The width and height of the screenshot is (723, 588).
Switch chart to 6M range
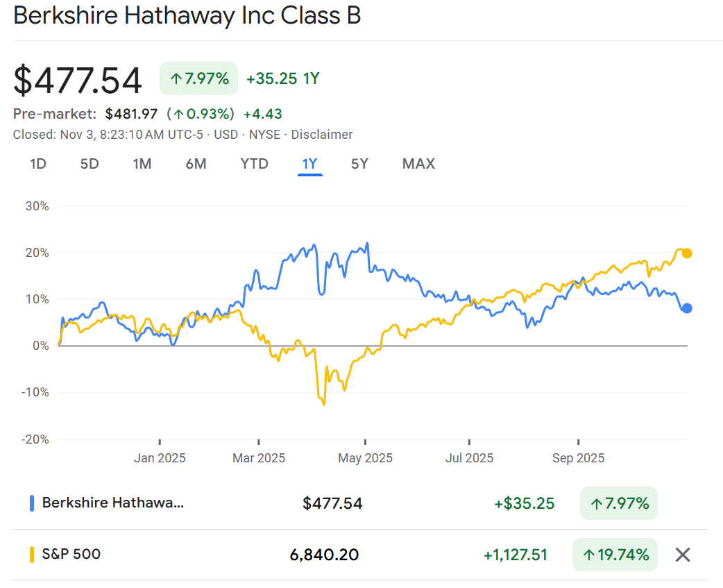[x=196, y=164]
